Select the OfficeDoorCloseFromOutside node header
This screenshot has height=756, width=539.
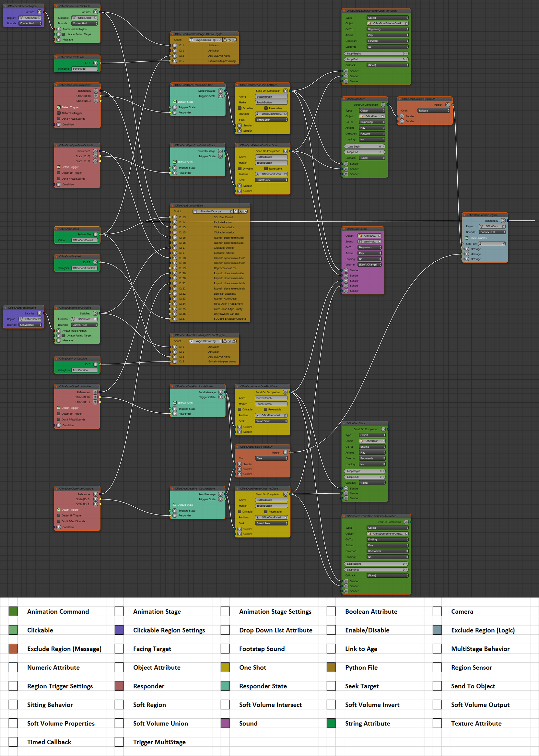click(77, 489)
